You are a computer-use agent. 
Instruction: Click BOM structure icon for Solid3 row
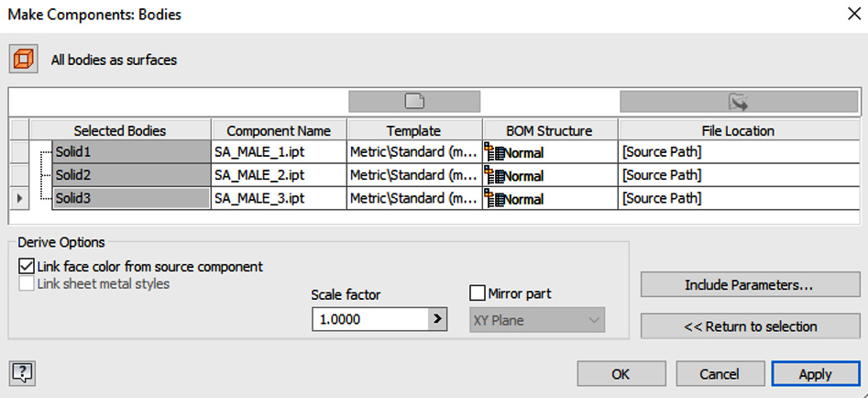point(494,199)
